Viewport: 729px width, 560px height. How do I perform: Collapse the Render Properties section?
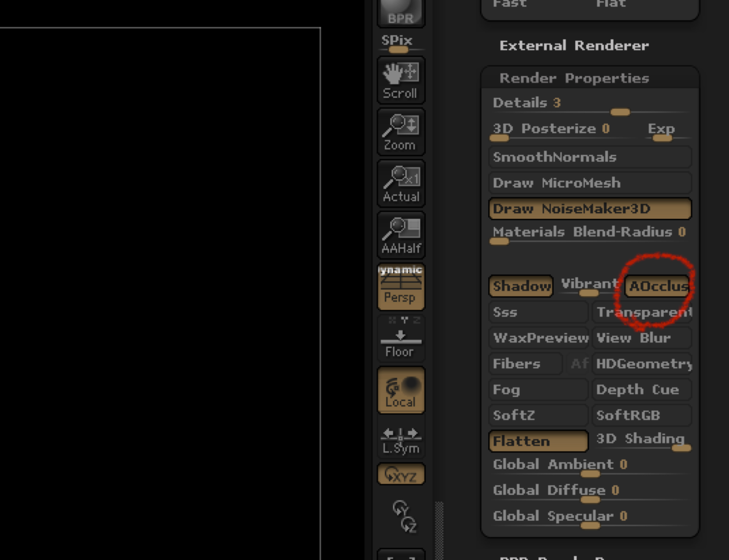[574, 78]
